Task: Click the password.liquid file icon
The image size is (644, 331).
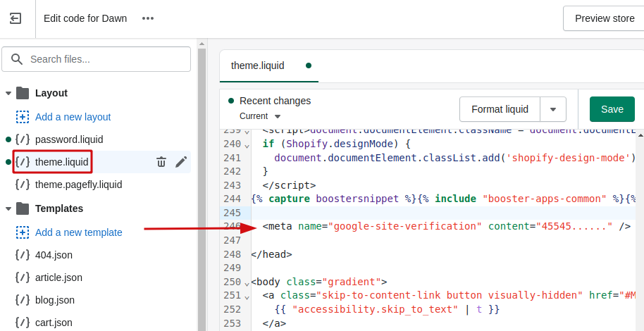Action: [23, 139]
